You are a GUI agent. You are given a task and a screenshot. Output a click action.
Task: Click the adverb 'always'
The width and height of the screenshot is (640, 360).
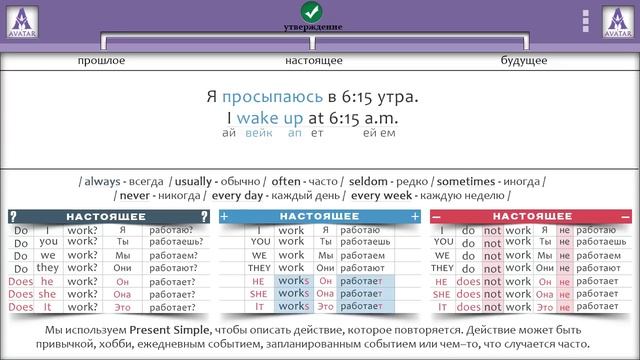(x=102, y=182)
